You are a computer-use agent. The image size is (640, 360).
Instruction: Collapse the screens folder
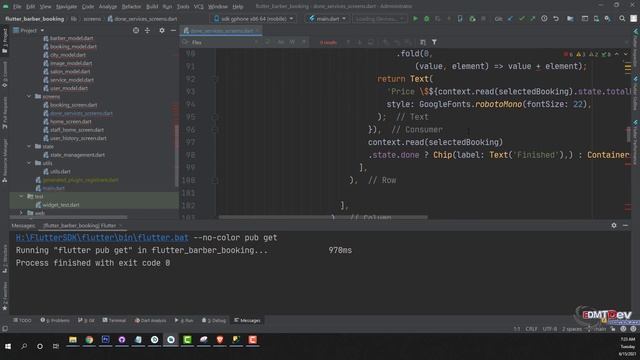pos(29,97)
